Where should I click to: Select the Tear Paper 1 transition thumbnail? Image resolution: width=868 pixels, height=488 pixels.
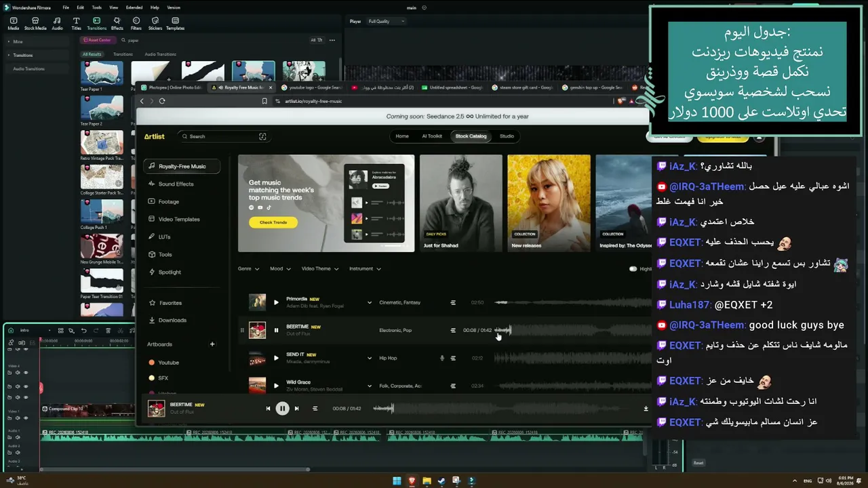click(x=102, y=73)
